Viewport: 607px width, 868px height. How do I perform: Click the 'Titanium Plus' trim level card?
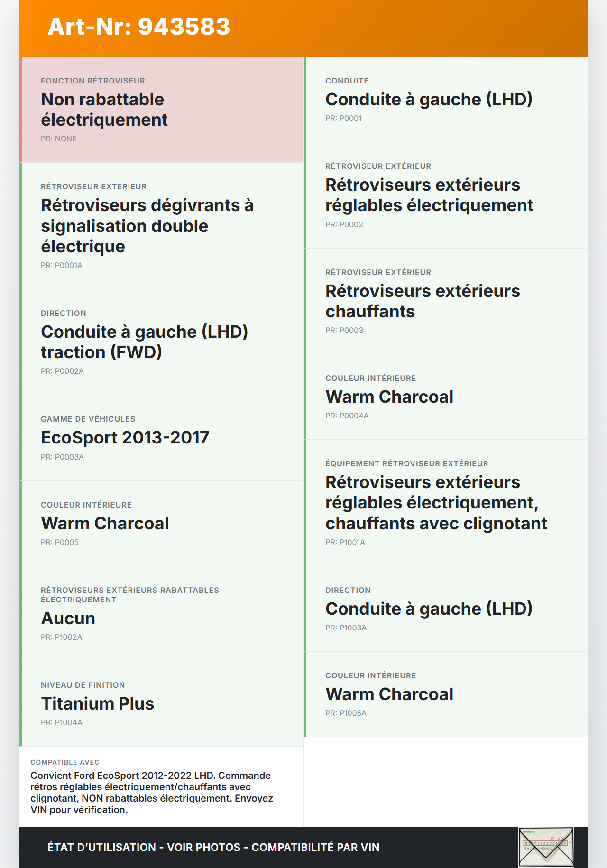click(x=98, y=703)
